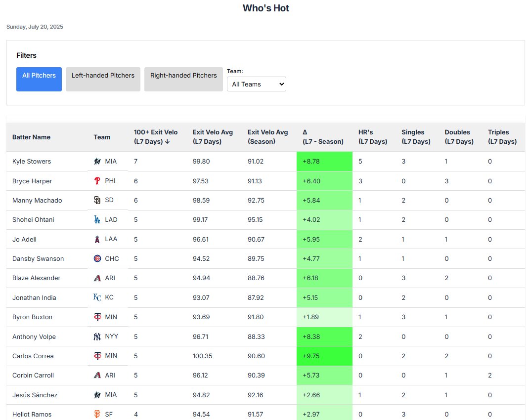Viewport: 527px width, 420px height.
Task: Click batter name Dansby Swanson
Action: click(x=38, y=259)
